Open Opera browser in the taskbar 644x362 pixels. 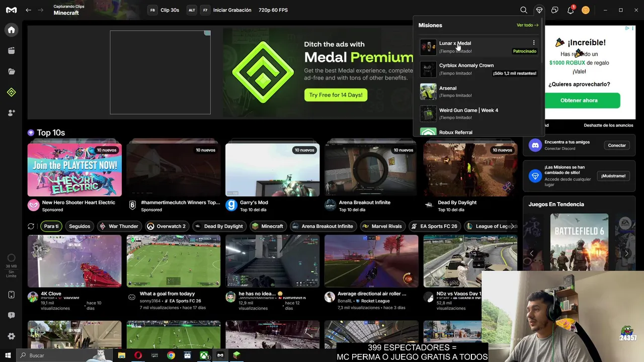coord(138,355)
